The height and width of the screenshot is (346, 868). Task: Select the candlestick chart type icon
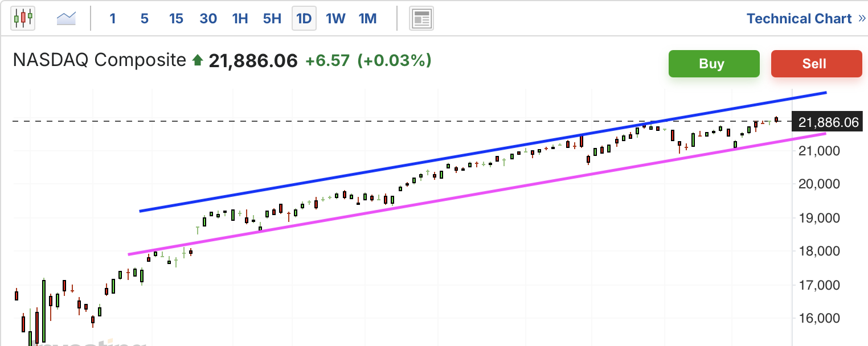[x=23, y=18]
